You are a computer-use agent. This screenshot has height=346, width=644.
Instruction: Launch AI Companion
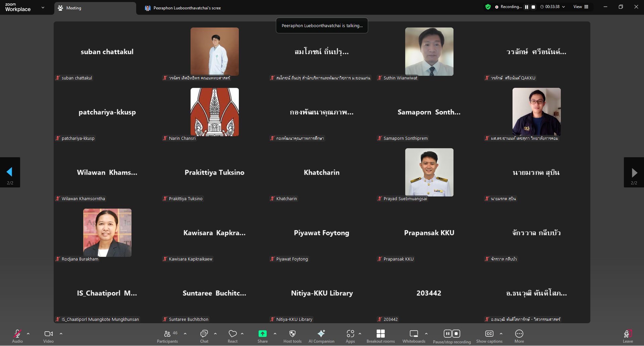tap(321, 336)
